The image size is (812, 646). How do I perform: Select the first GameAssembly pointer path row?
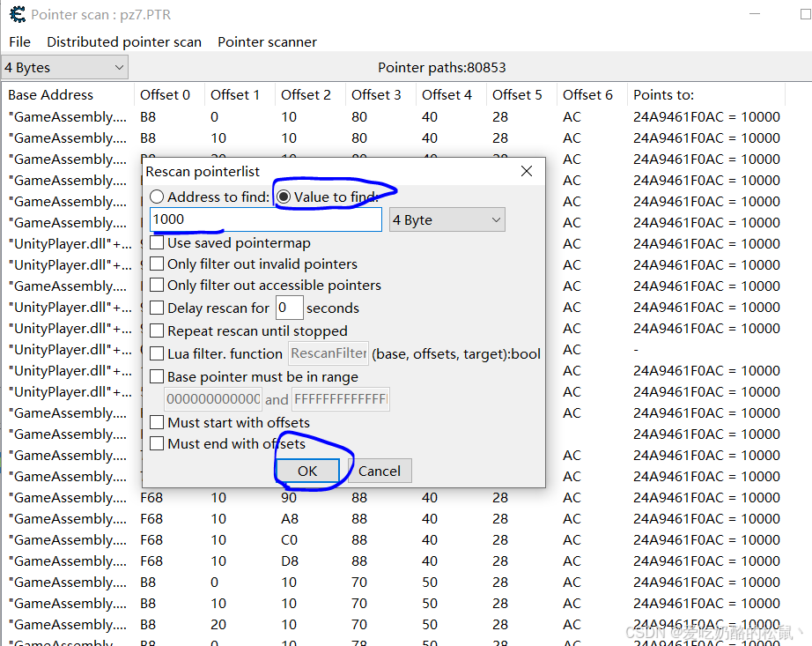(394, 117)
